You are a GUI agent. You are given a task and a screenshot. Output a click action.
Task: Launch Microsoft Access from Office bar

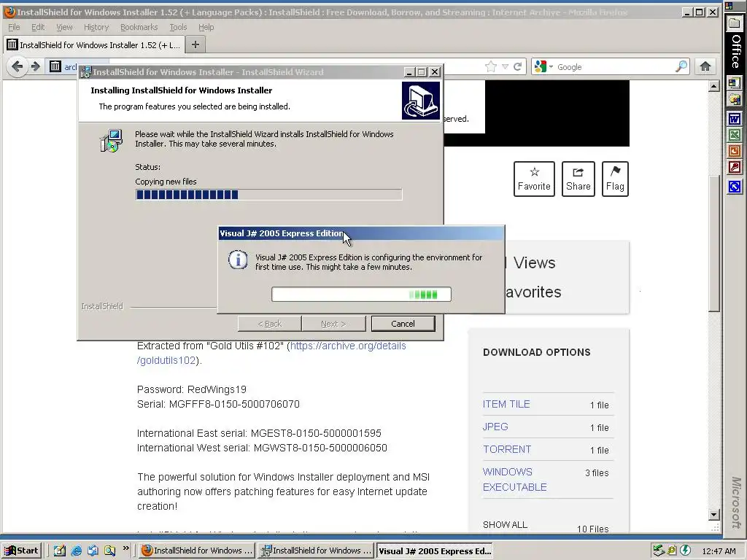[734, 168]
